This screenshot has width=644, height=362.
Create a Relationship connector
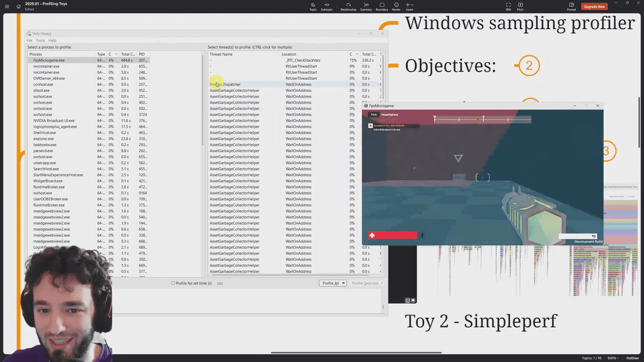pos(348,6)
